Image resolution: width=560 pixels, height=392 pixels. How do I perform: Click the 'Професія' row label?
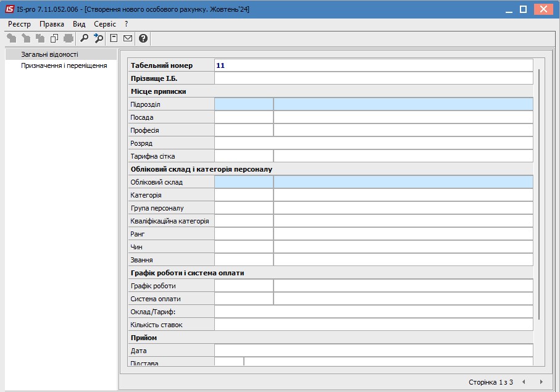click(x=144, y=130)
